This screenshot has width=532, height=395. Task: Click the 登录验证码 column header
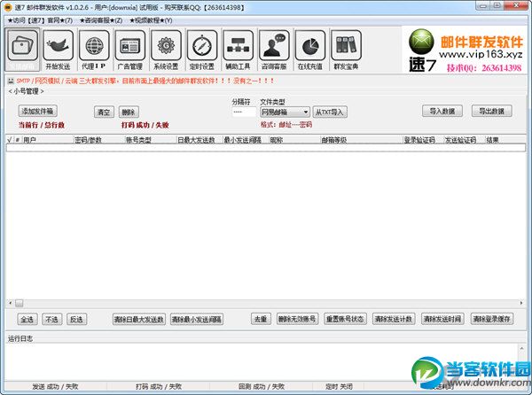pos(424,140)
